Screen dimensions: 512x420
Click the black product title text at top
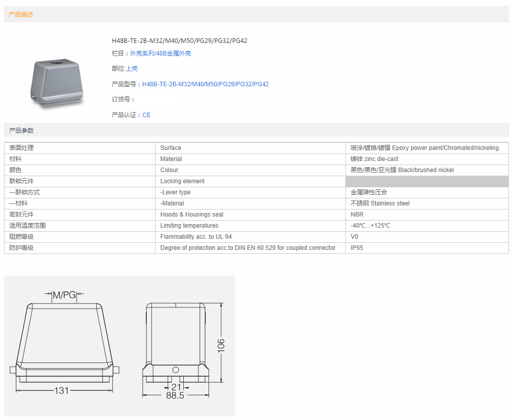click(x=179, y=41)
